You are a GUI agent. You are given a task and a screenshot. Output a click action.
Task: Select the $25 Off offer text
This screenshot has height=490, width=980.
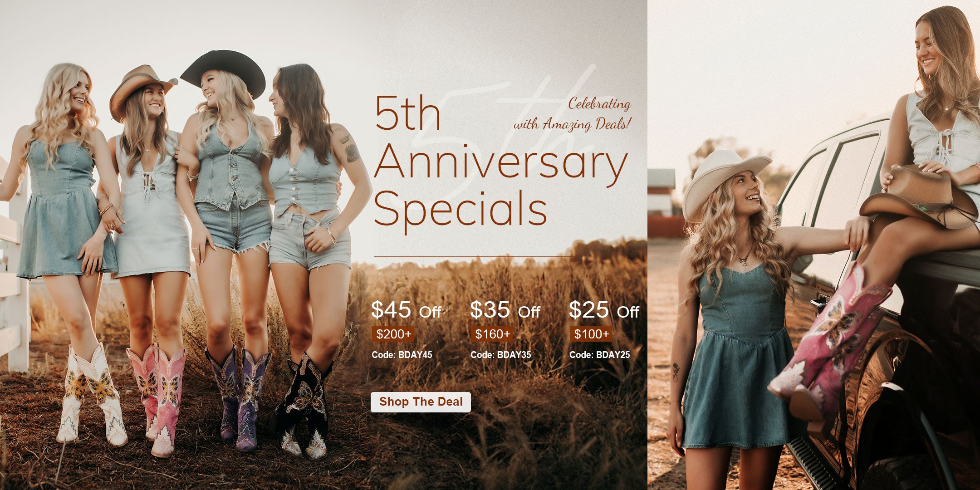(x=604, y=310)
